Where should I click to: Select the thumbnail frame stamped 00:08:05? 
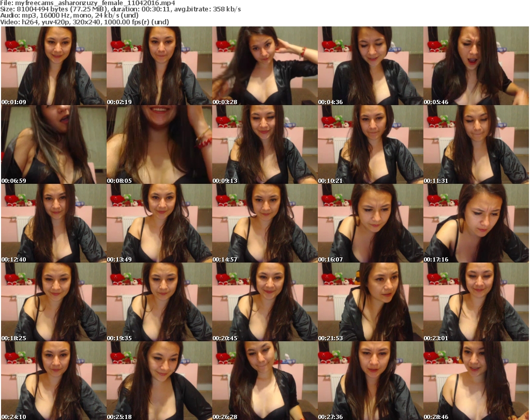coord(159,144)
